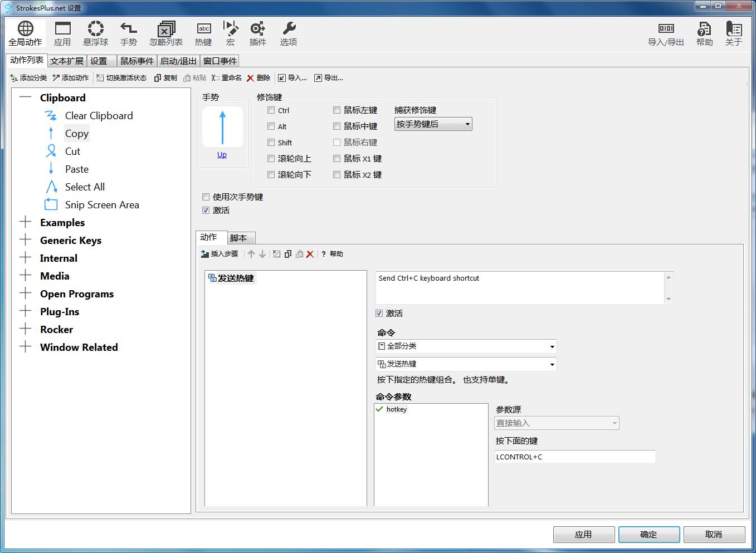This screenshot has height=553, width=756.
Task: Click the 导入/导出 import/export icon
Action: coord(666,33)
